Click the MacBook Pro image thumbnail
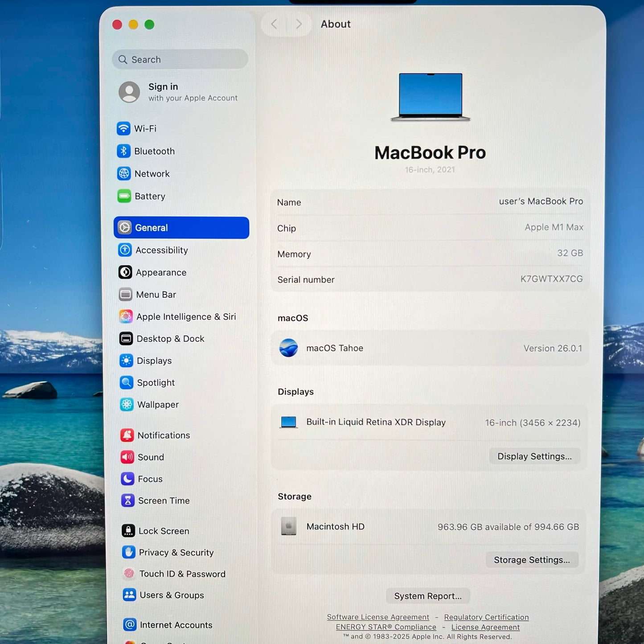The width and height of the screenshot is (644, 644). click(431, 97)
